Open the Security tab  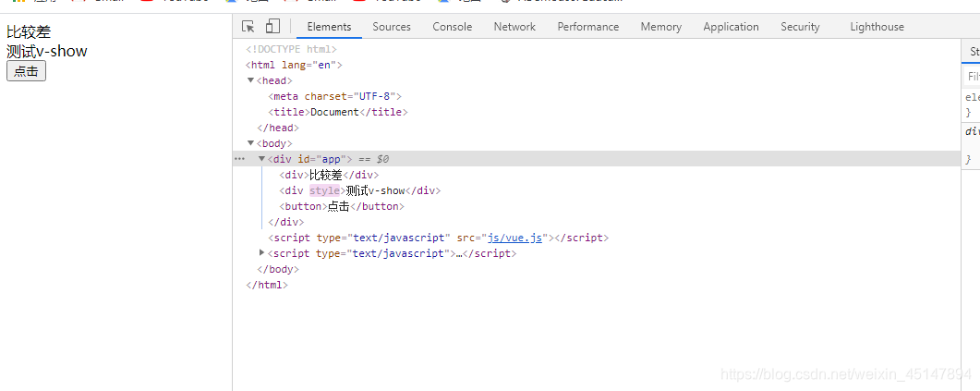pyautogui.click(x=800, y=26)
